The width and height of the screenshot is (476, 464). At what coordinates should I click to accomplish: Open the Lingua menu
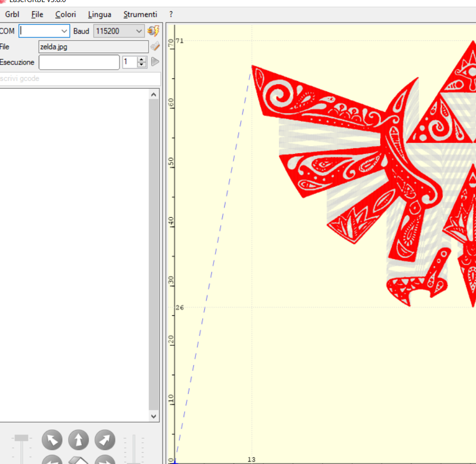pyautogui.click(x=100, y=14)
